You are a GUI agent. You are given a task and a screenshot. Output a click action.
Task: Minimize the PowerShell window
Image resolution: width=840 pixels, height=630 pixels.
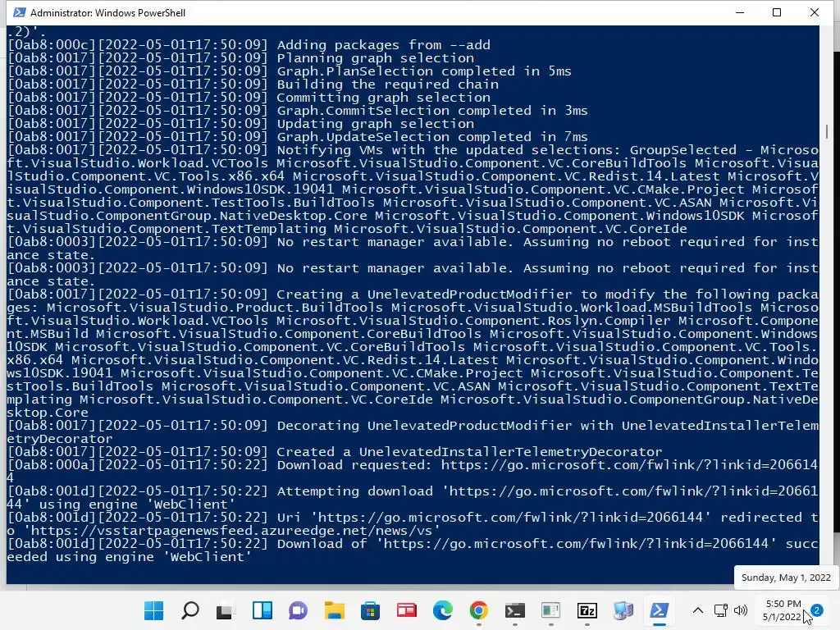[x=740, y=12]
